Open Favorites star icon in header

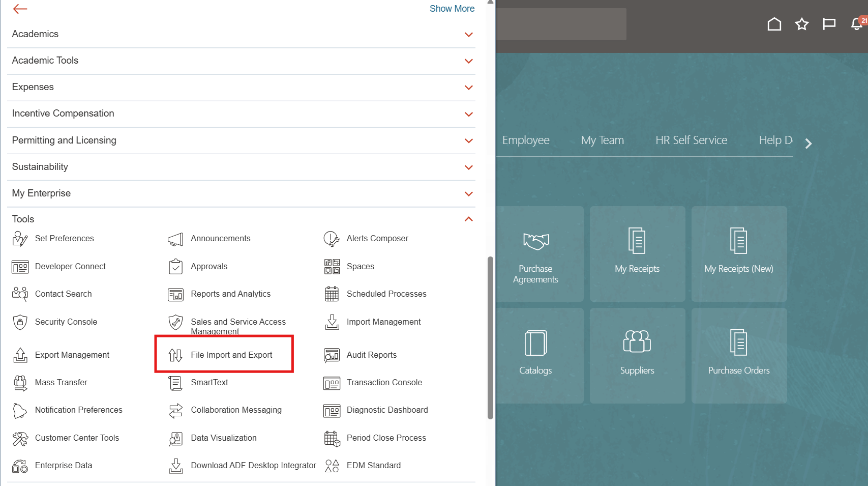(801, 24)
